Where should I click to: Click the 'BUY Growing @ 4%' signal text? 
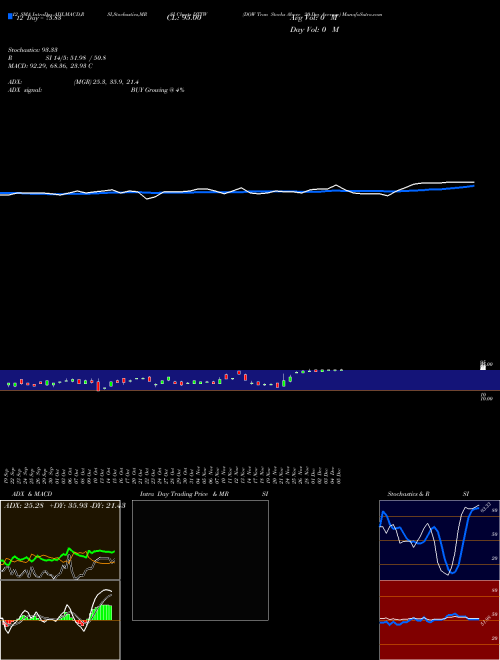point(157,90)
